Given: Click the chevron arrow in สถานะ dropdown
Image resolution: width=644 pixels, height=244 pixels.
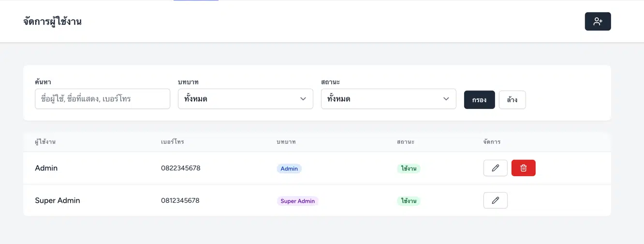Looking at the screenshot, I should click(x=446, y=99).
